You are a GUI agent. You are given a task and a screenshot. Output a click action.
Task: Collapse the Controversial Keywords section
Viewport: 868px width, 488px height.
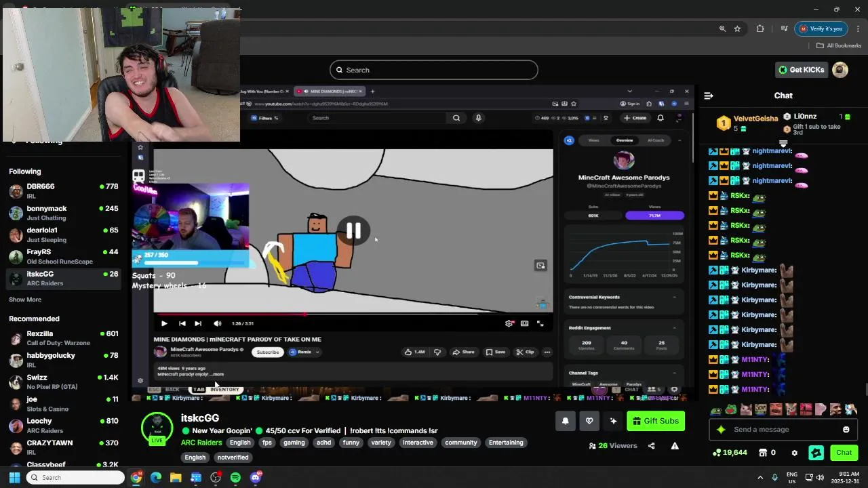click(x=674, y=298)
